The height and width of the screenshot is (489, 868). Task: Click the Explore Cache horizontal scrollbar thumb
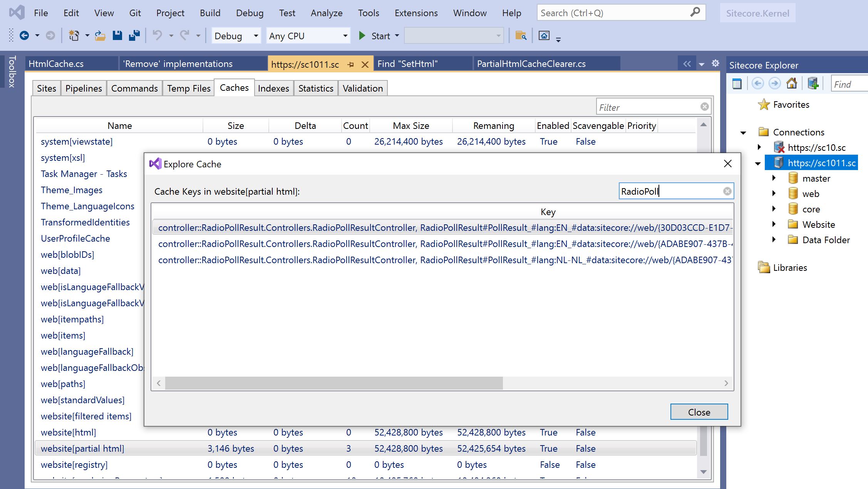(334, 383)
